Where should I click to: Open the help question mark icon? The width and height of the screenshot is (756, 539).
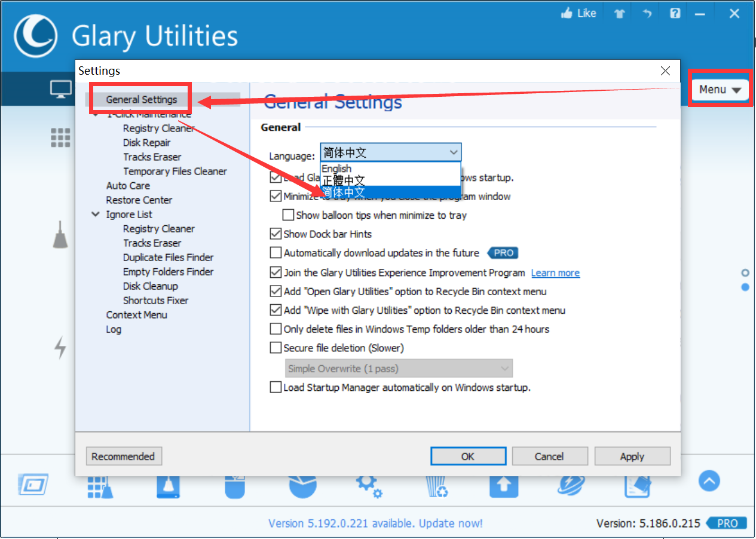point(675,13)
